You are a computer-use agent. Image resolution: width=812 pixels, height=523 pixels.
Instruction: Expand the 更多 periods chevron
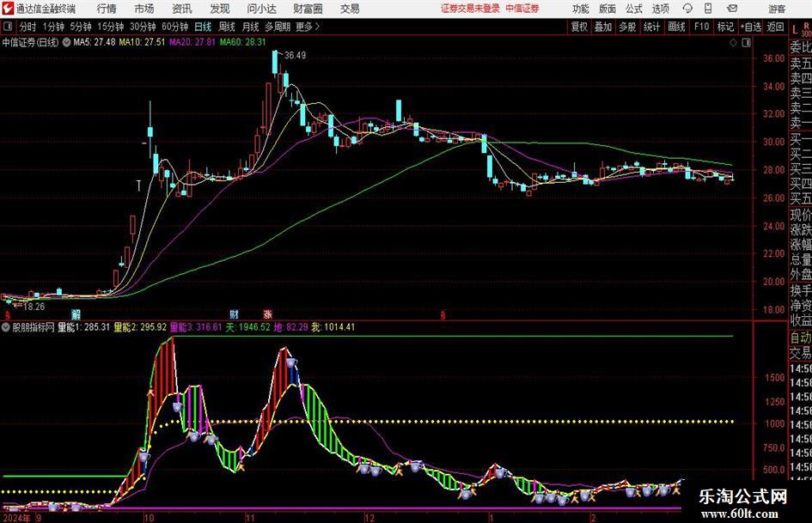[x=308, y=27]
